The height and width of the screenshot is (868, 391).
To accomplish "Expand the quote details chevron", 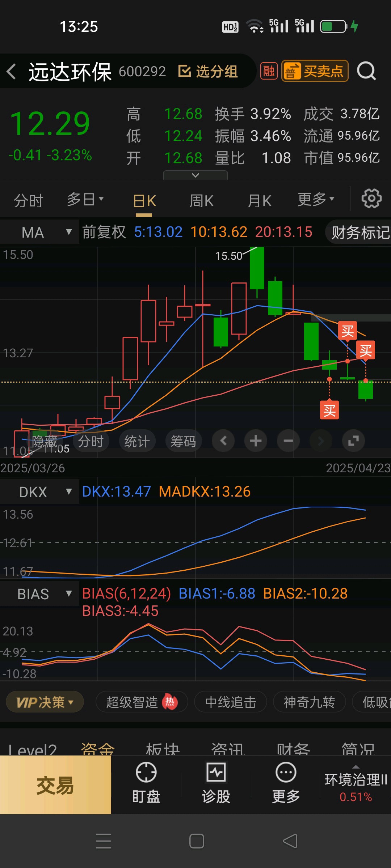I will tap(195, 175).
